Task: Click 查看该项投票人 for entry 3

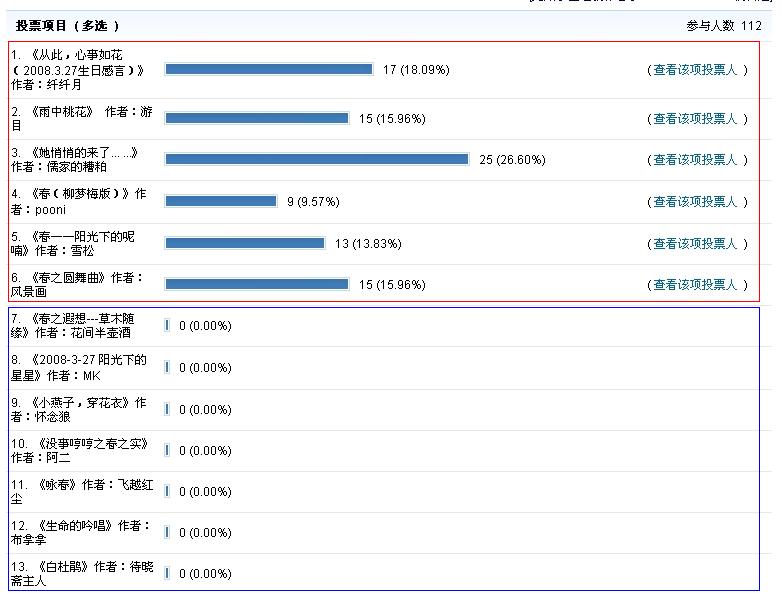Action: pyautogui.click(x=694, y=160)
